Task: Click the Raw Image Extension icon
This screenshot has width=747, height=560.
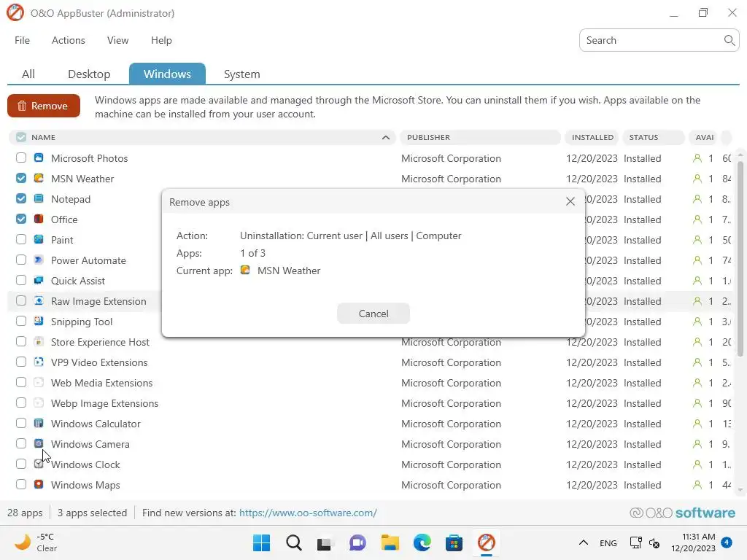Action: [x=39, y=301]
